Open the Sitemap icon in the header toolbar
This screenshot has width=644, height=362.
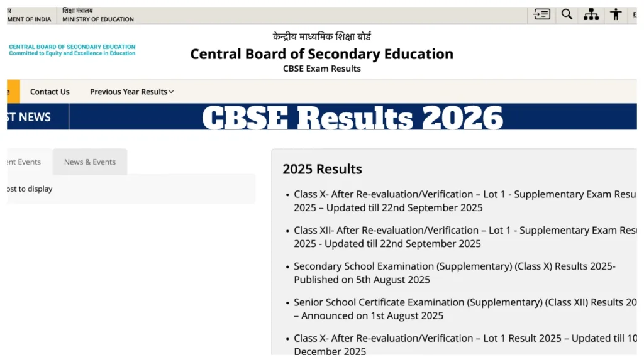[591, 14]
